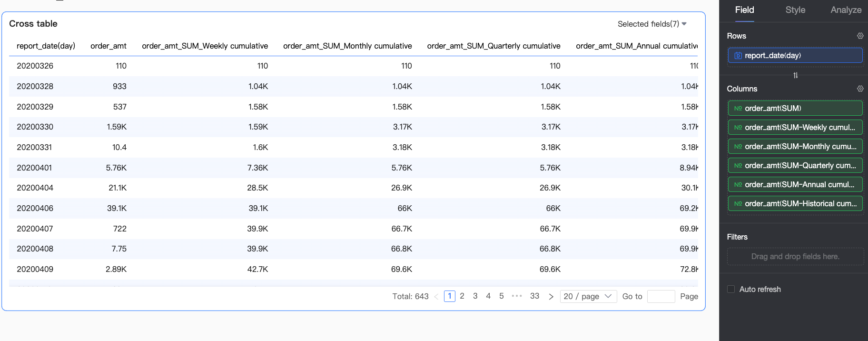Switch to the Field tab
Screen dimensions: 868x341
tap(744, 10)
